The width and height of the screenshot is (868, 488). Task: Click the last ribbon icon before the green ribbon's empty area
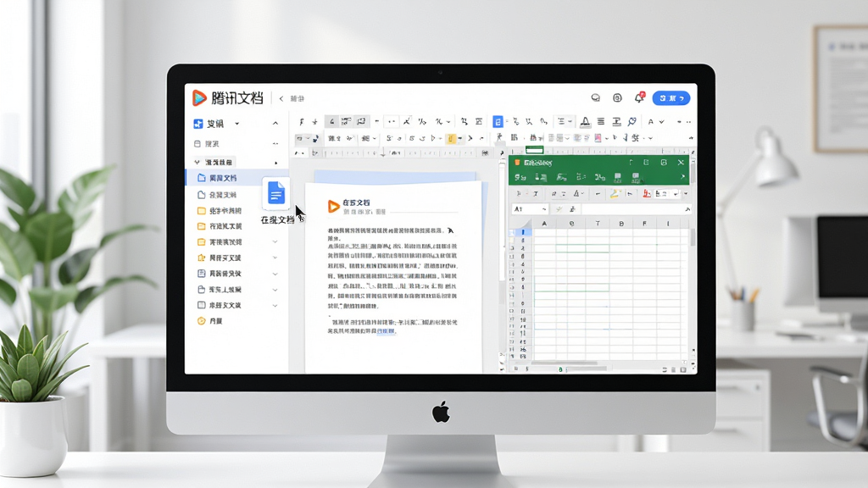click(x=636, y=177)
